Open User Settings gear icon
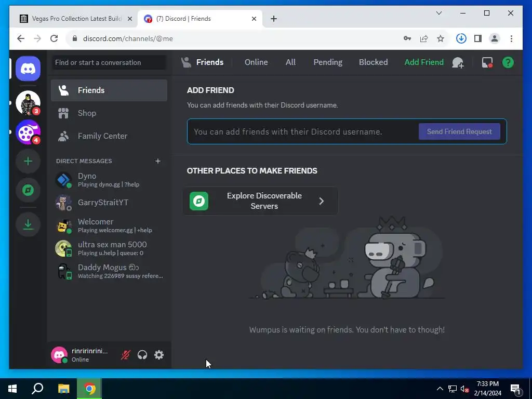 coord(159,355)
